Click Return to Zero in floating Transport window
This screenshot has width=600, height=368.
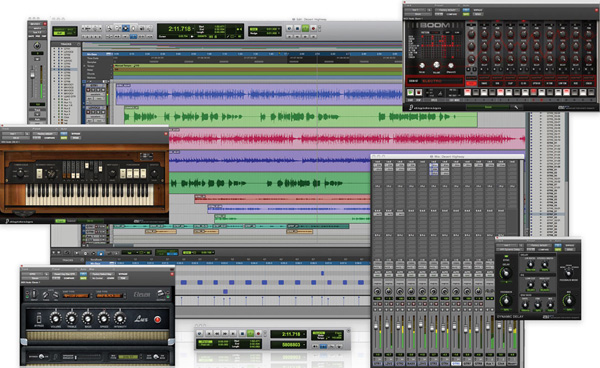click(x=209, y=334)
